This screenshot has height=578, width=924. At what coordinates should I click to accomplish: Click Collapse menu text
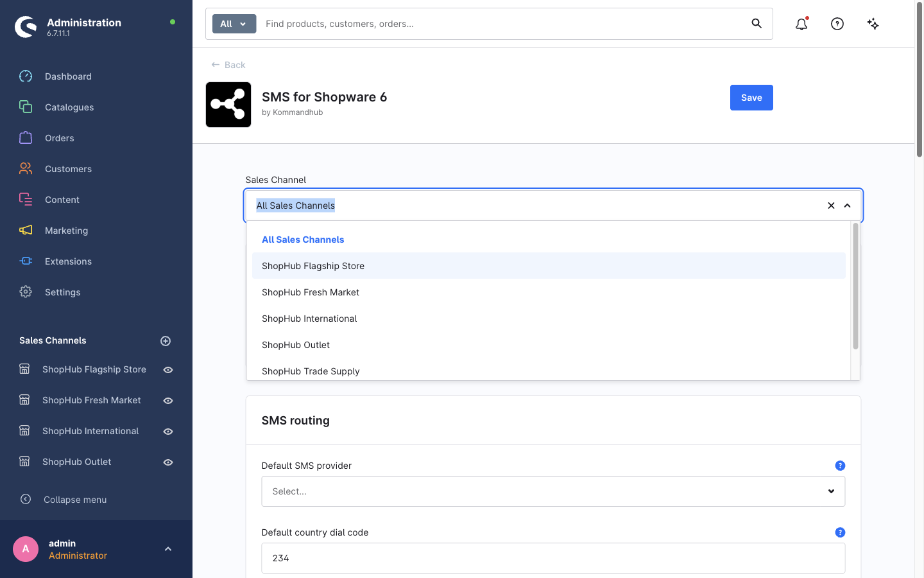coord(75,500)
